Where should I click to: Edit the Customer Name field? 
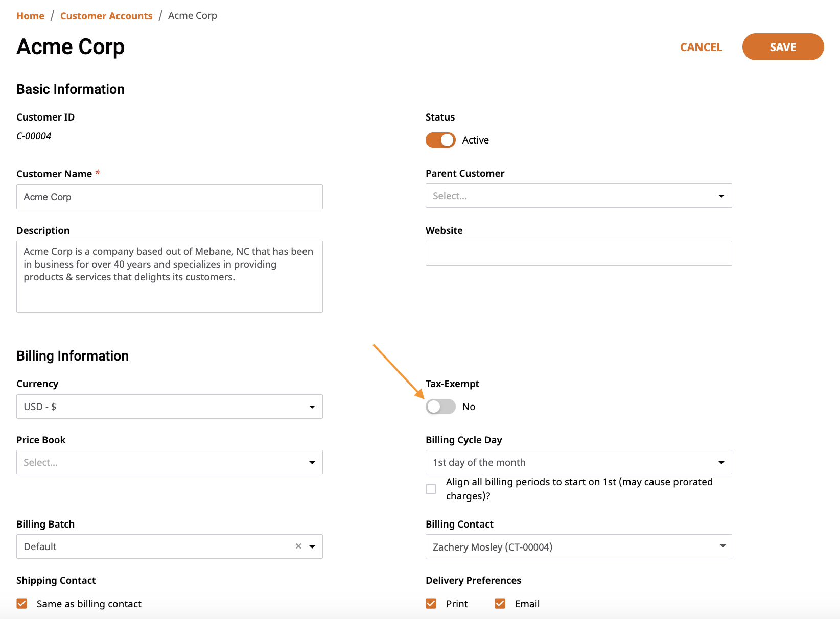click(x=170, y=197)
